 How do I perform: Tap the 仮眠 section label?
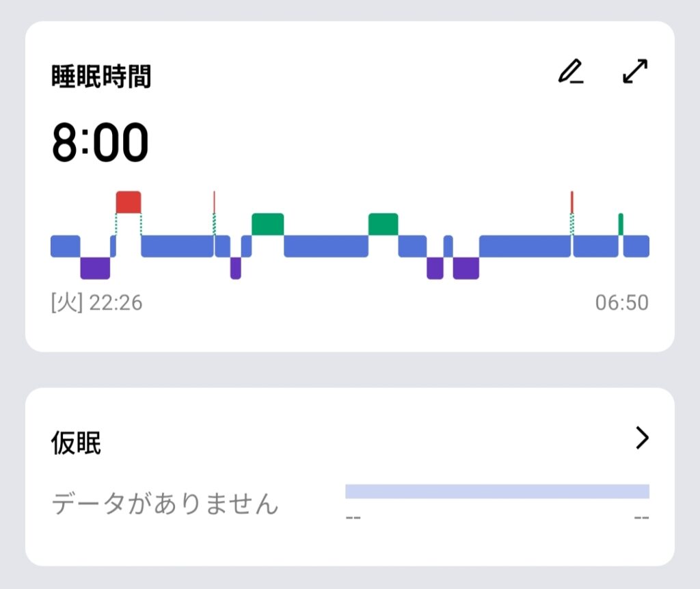point(76,443)
